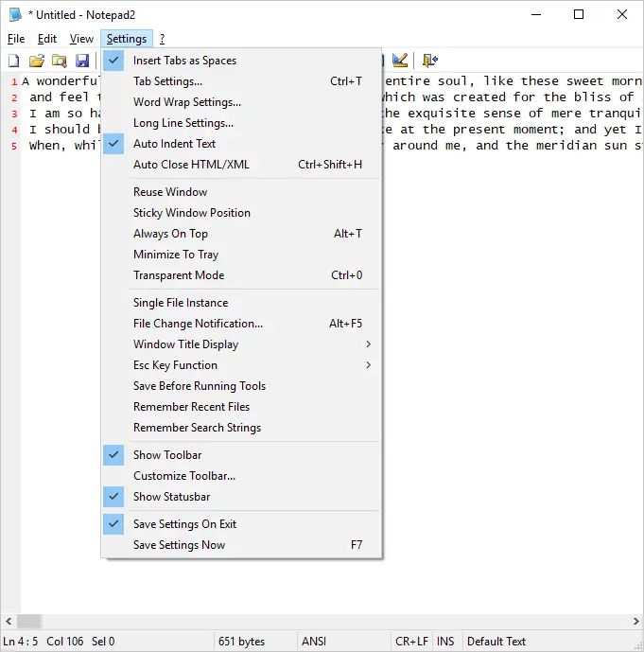Click the 651 bytes status entry
This screenshot has width=644, height=652.
[241, 642]
